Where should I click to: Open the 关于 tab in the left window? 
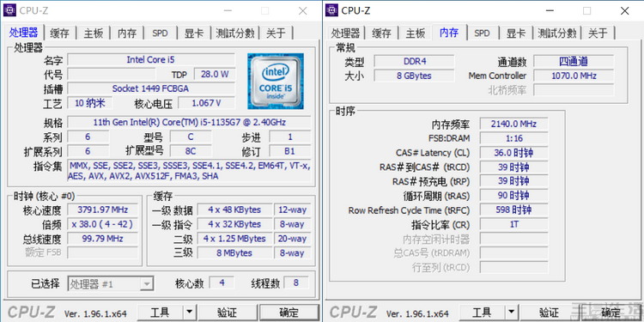tap(276, 33)
